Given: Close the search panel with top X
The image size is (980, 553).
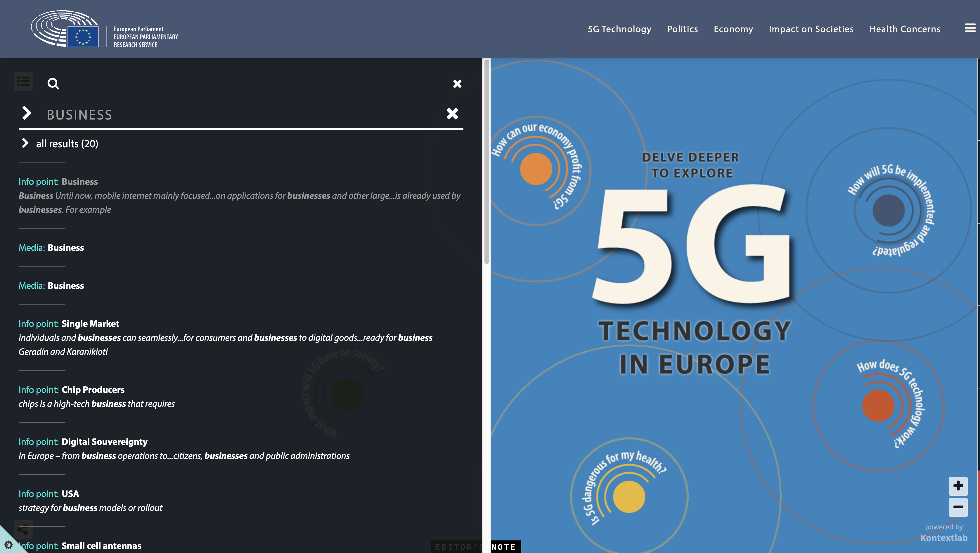Looking at the screenshot, I should (457, 83).
